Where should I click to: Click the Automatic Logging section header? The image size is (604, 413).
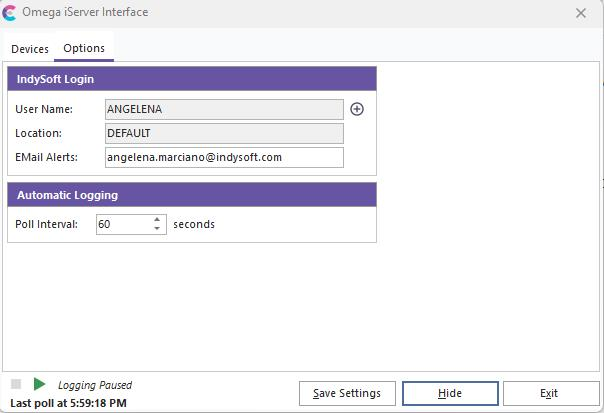click(192, 195)
